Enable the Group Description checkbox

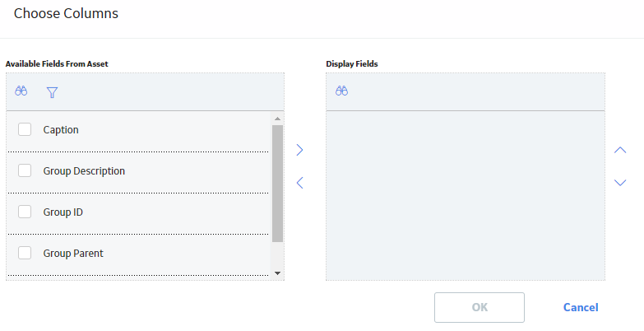(x=25, y=170)
